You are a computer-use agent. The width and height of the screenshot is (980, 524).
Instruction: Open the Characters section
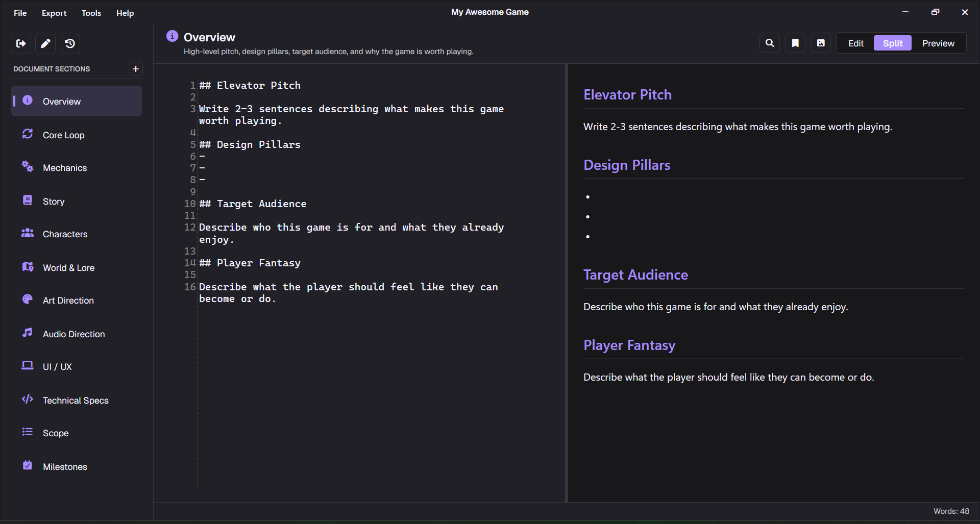pyautogui.click(x=77, y=234)
